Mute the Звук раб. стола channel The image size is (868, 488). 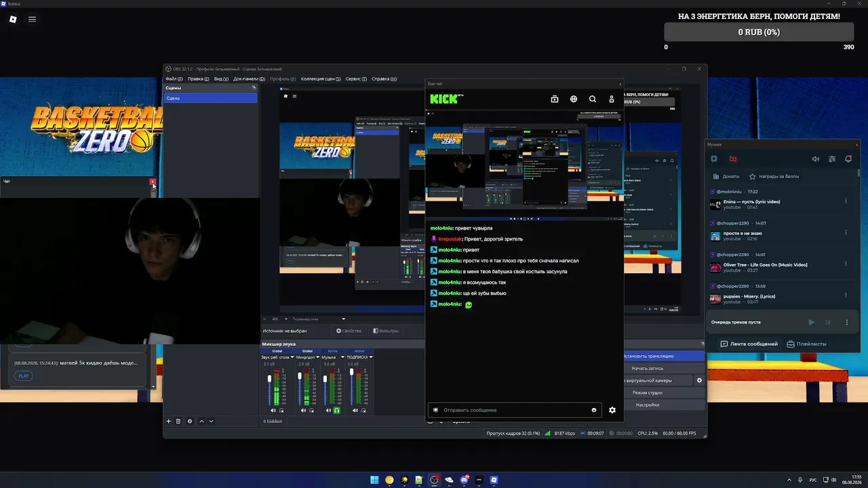coord(273,411)
